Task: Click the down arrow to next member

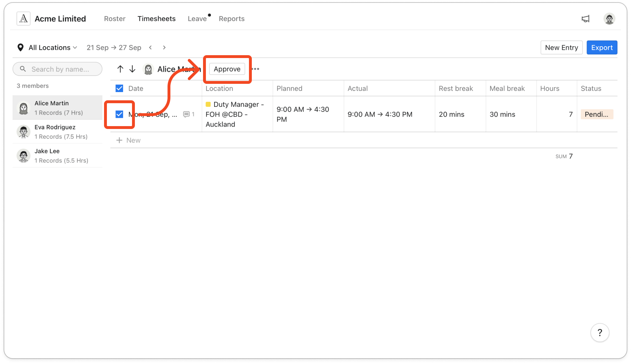Action: (x=132, y=69)
